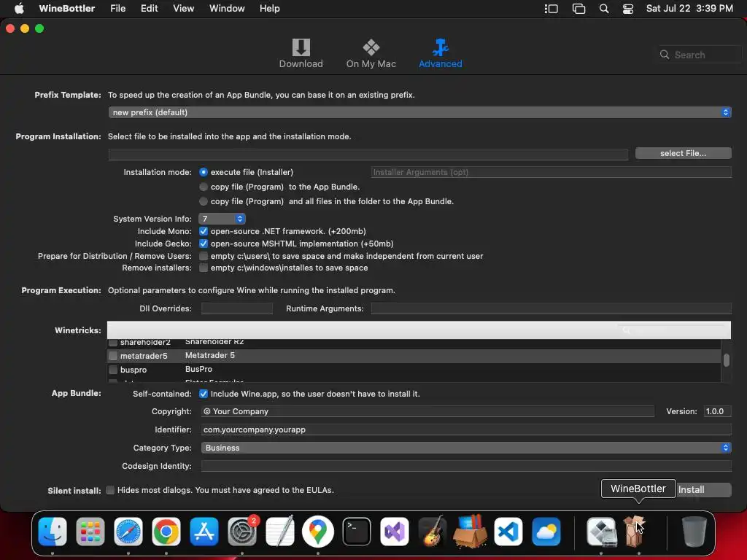Click the Apple menu logo
Screen dimensions: 747x560
pos(19,9)
